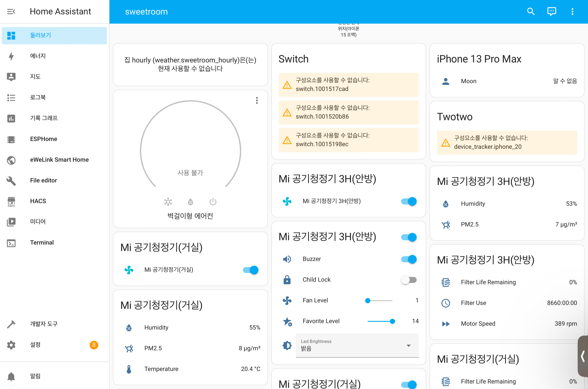Click the Moon person icon
Image resolution: width=588 pixels, height=389 pixels.
(446, 81)
